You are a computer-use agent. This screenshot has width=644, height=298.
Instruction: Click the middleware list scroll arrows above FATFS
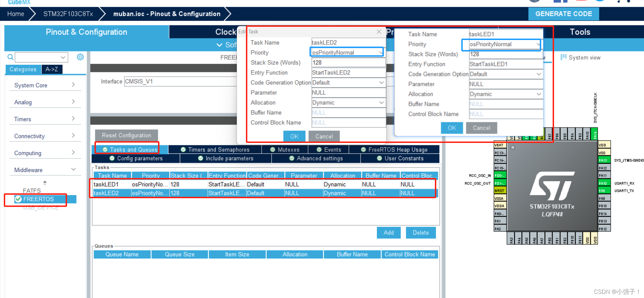[45, 183]
